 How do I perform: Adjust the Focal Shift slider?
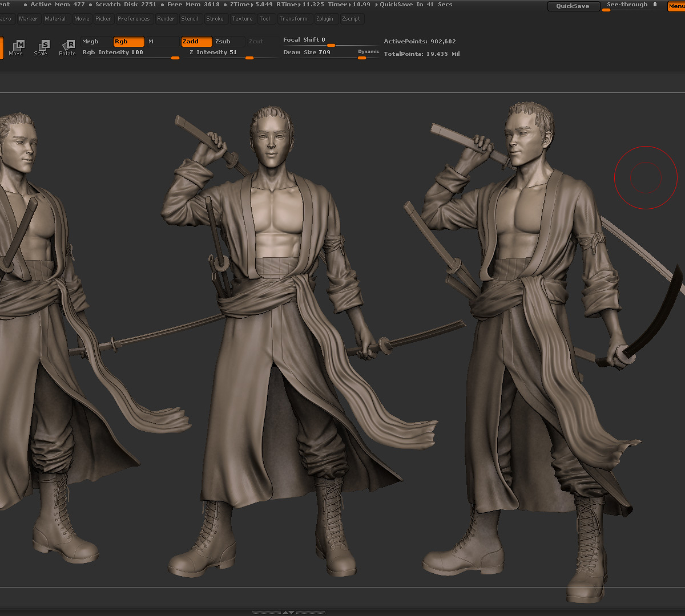(330, 41)
